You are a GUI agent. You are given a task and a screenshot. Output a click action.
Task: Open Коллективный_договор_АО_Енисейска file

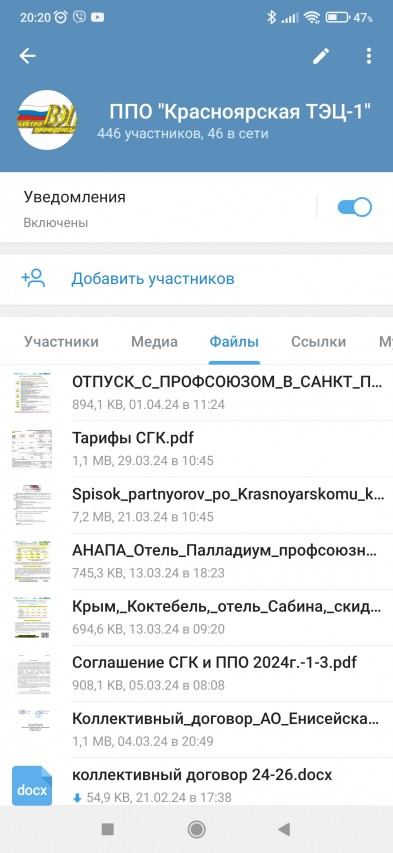pos(196,730)
